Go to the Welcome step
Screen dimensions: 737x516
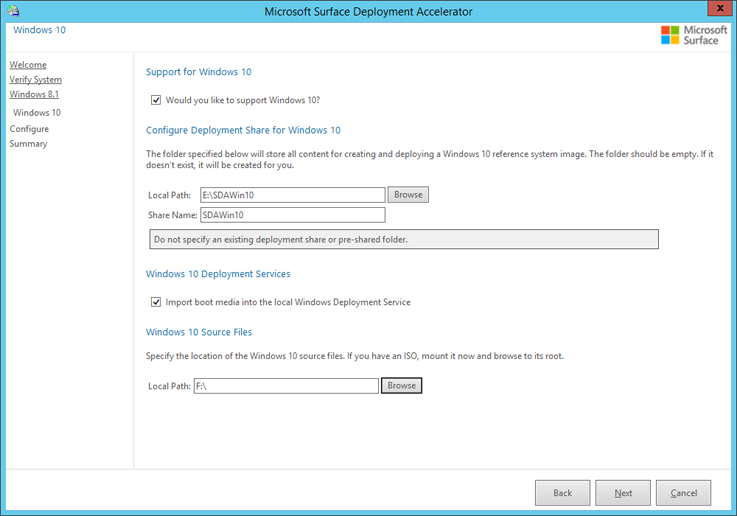click(28, 65)
